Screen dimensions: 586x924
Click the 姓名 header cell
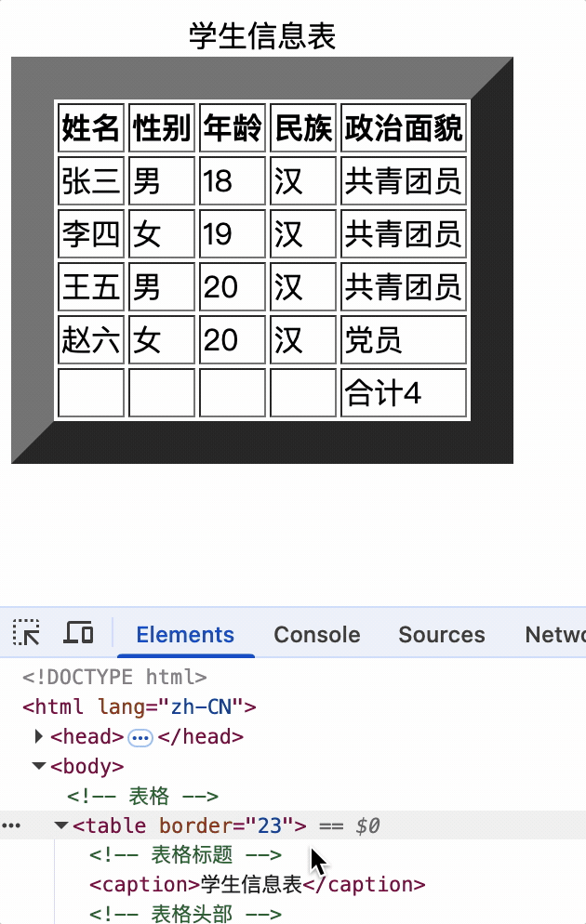(91, 128)
